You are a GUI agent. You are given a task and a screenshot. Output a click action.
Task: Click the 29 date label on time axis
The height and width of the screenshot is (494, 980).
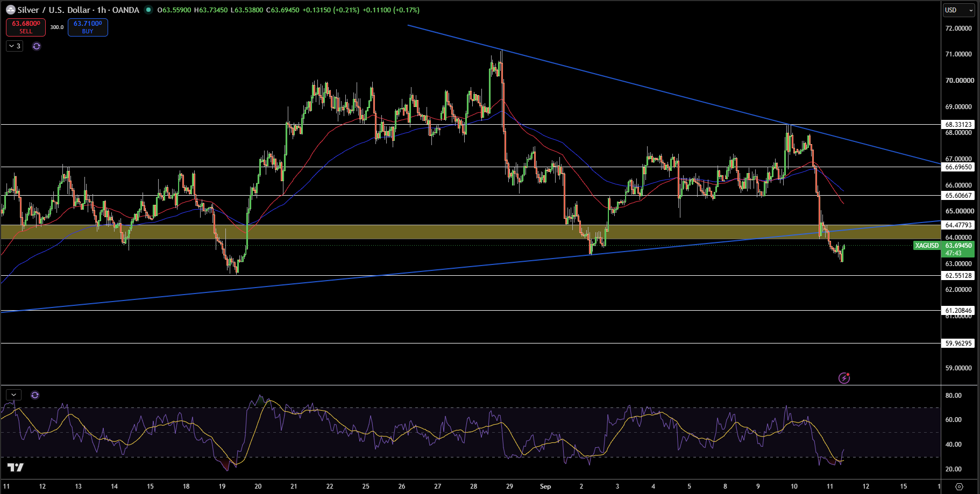pos(509,486)
